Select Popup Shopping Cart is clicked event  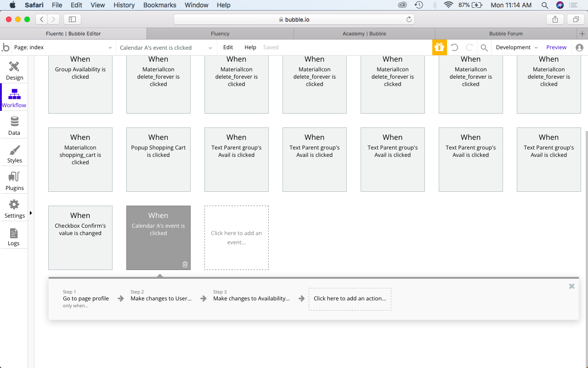click(158, 160)
